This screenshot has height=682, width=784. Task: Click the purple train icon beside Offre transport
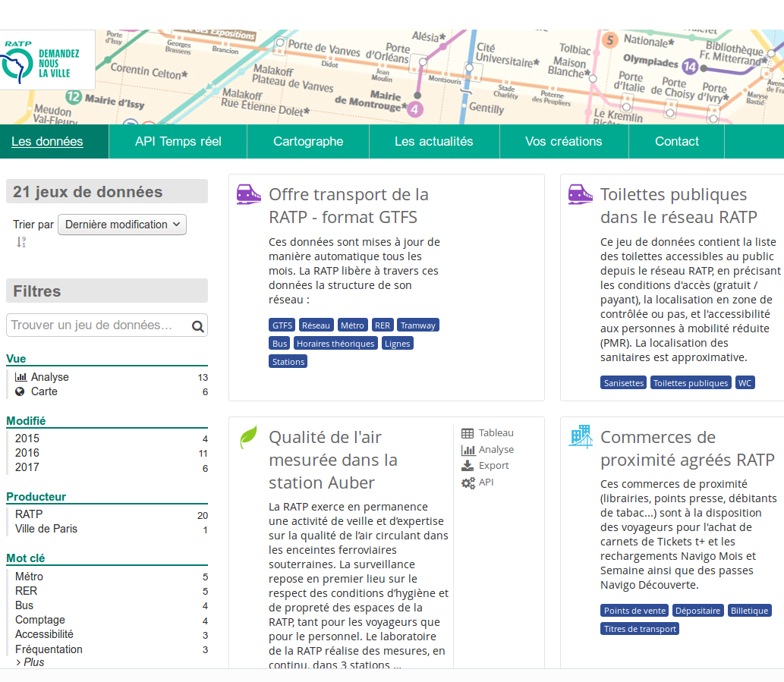click(x=248, y=194)
